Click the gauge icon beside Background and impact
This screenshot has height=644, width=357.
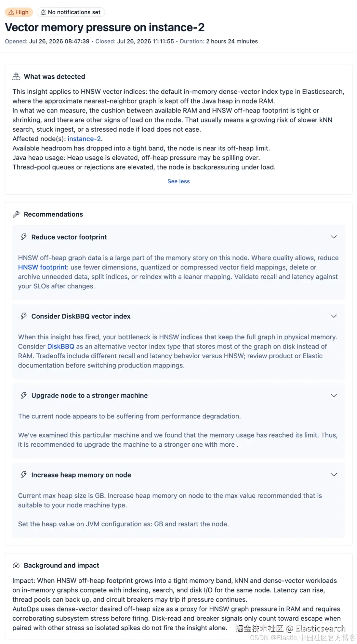(x=16, y=565)
